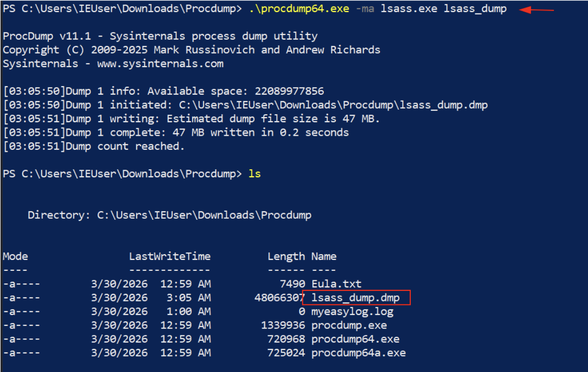Select Eula.txt in the file listing
This screenshot has height=372, width=588.
[x=336, y=284]
